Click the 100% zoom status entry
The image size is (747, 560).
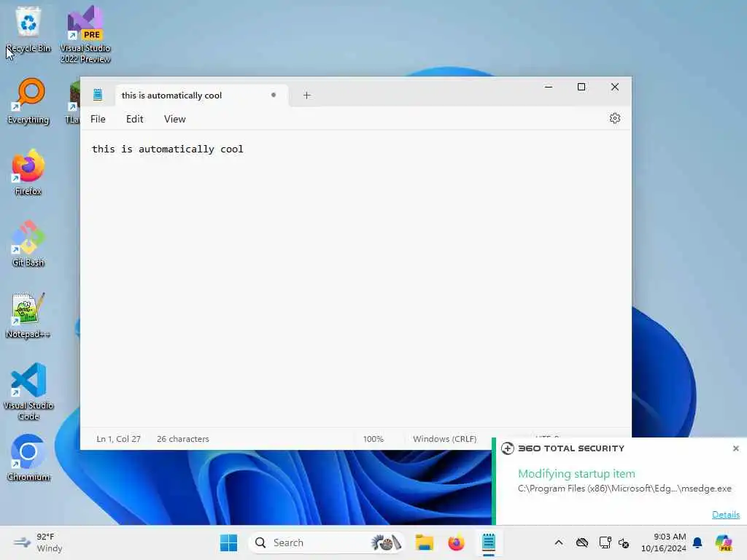[373, 439]
